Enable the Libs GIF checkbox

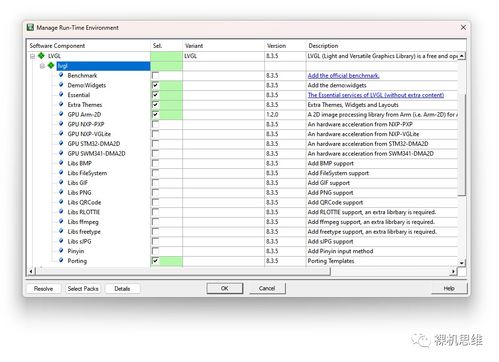pos(155,183)
